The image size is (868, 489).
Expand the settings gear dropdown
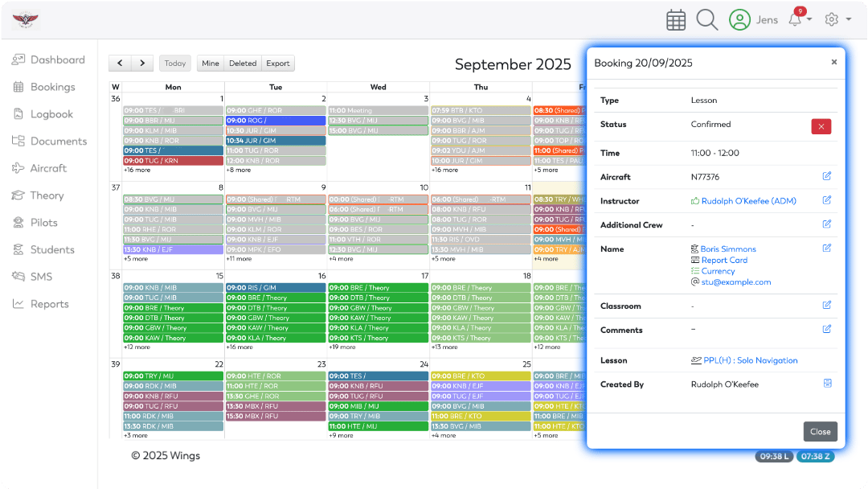pyautogui.click(x=837, y=20)
